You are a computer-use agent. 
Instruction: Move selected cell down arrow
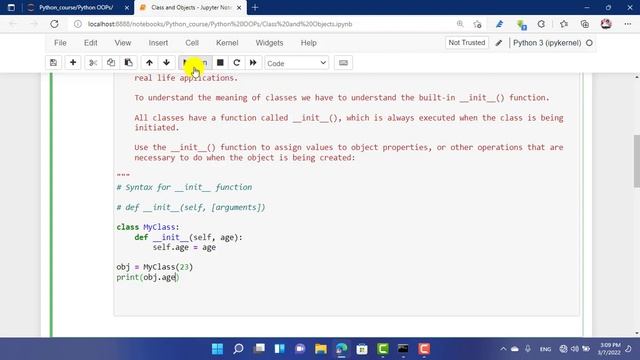click(x=167, y=63)
